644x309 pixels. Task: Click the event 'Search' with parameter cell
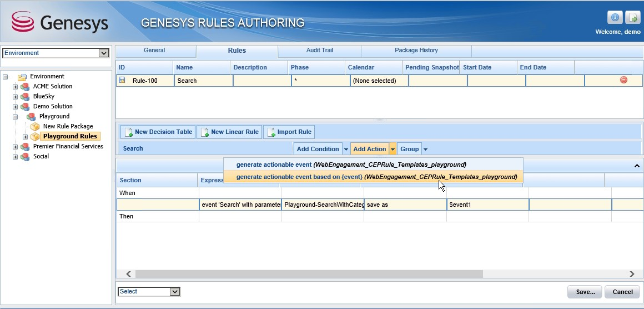point(240,204)
